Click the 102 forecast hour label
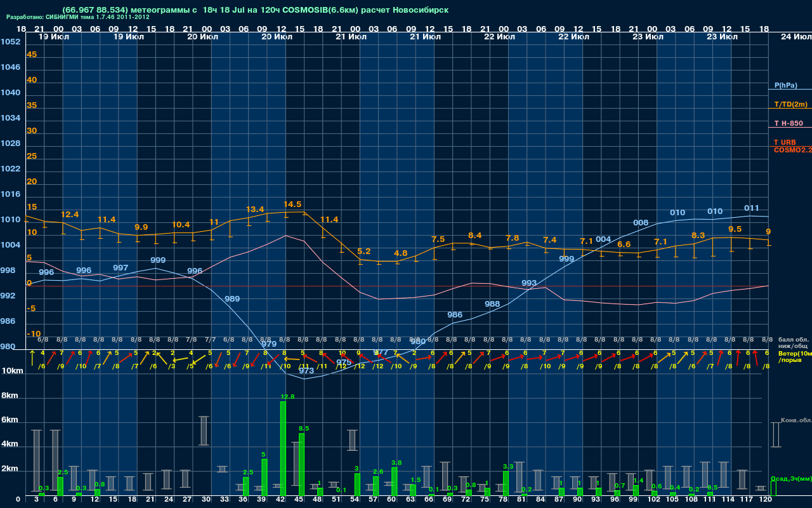Viewport: 812px width, 508px height. point(654,500)
